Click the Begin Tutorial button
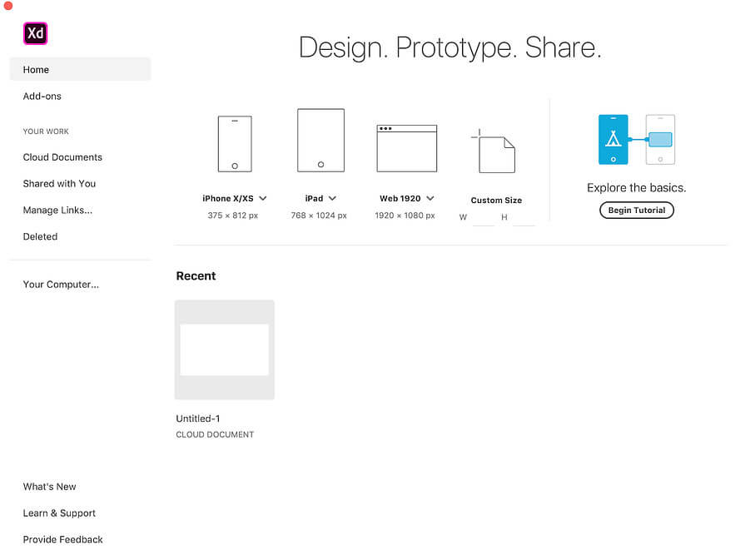 tap(636, 210)
